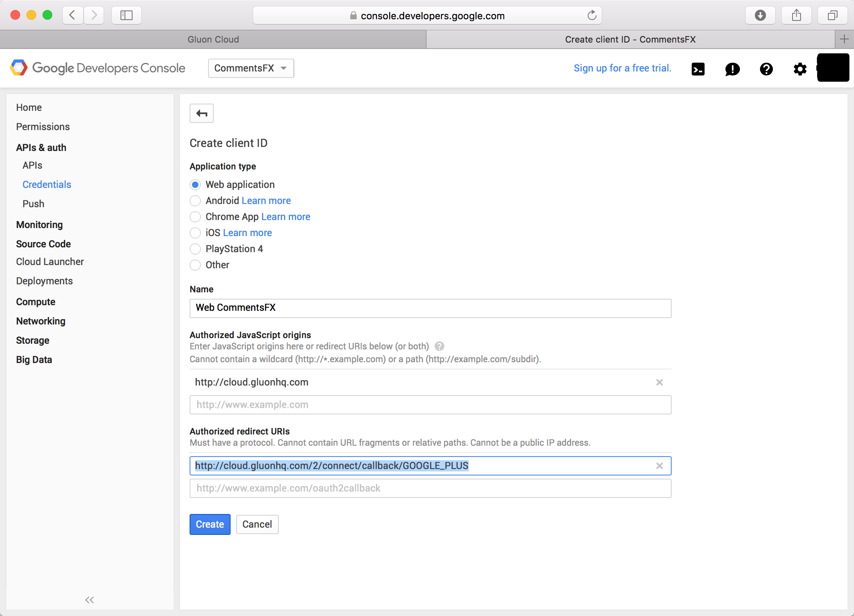Click the Cancel button

tap(257, 524)
